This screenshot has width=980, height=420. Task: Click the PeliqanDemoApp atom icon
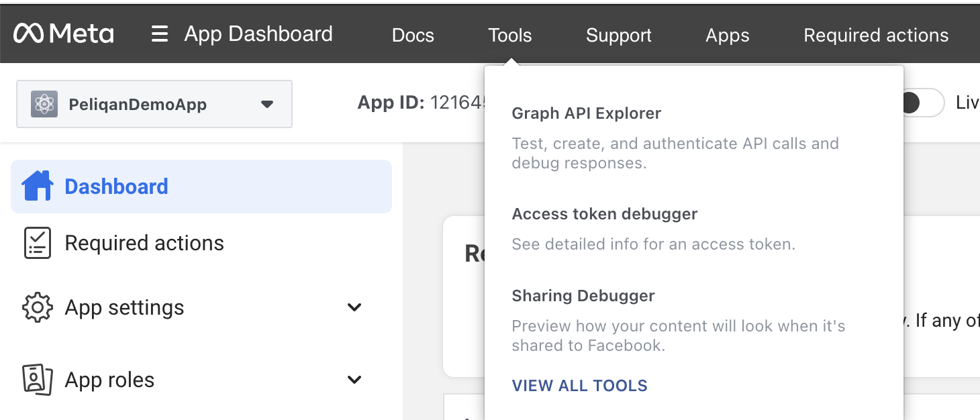click(x=44, y=104)
